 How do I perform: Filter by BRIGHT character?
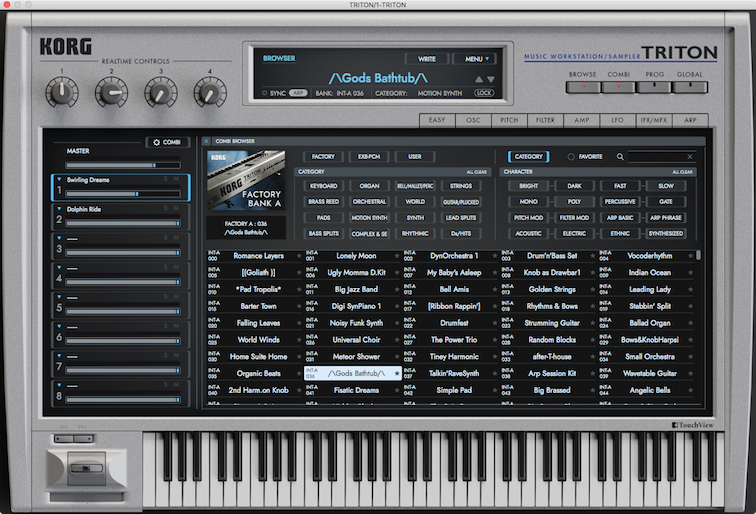click(x=528, y=186)
